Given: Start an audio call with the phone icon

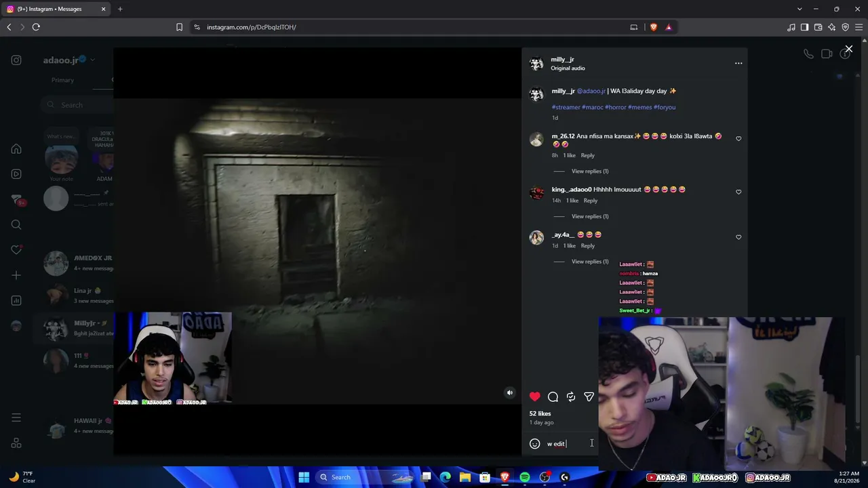Looking at the screenshot, I should pos(808,54).
